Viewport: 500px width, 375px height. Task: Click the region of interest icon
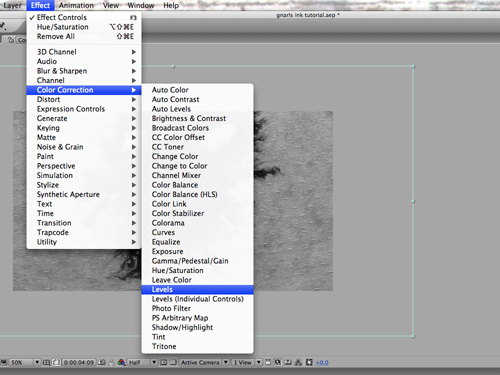pyautogui.click(x=163, y=362)
